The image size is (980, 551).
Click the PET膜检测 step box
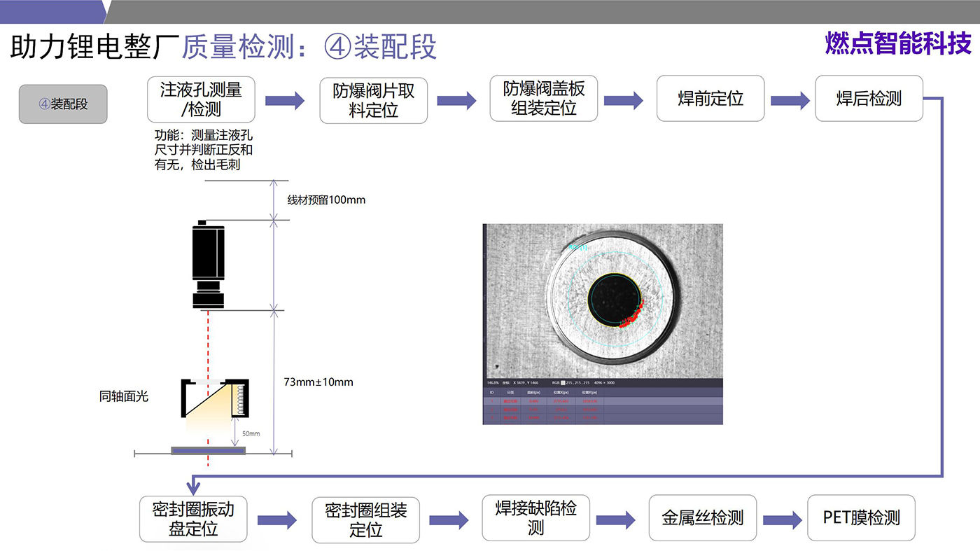pos(861,518)
